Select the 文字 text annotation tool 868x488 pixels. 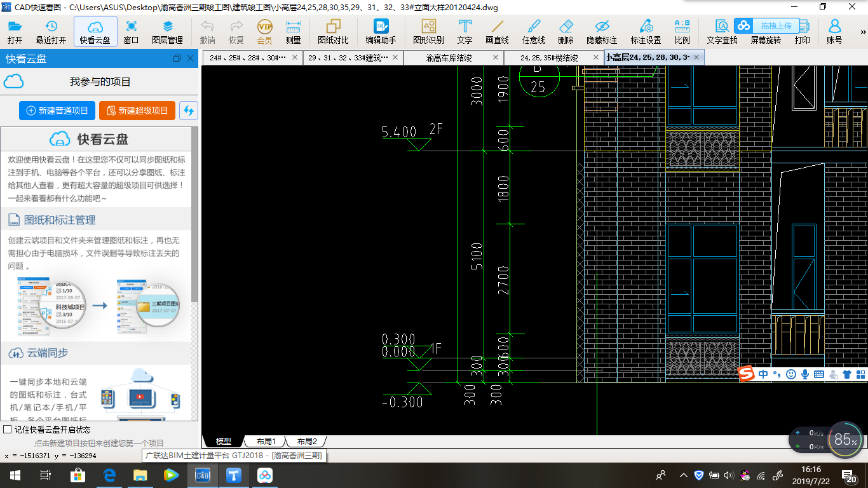click(465, 32)
